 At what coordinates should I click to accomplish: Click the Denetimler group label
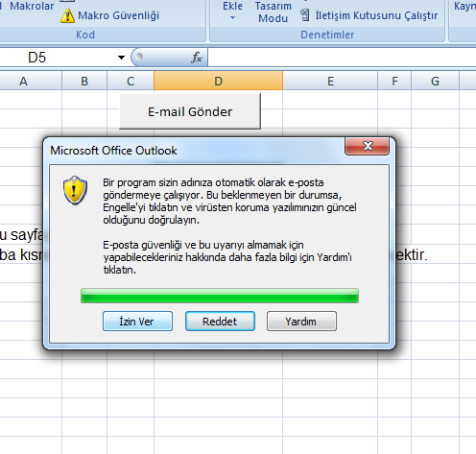pyautogui.click(x=327, y=35)
